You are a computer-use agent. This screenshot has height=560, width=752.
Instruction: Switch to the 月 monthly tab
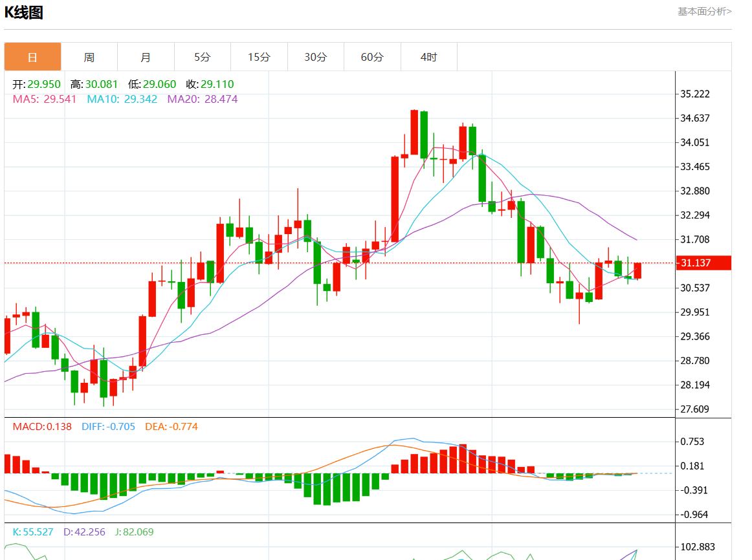click(146, 57)
